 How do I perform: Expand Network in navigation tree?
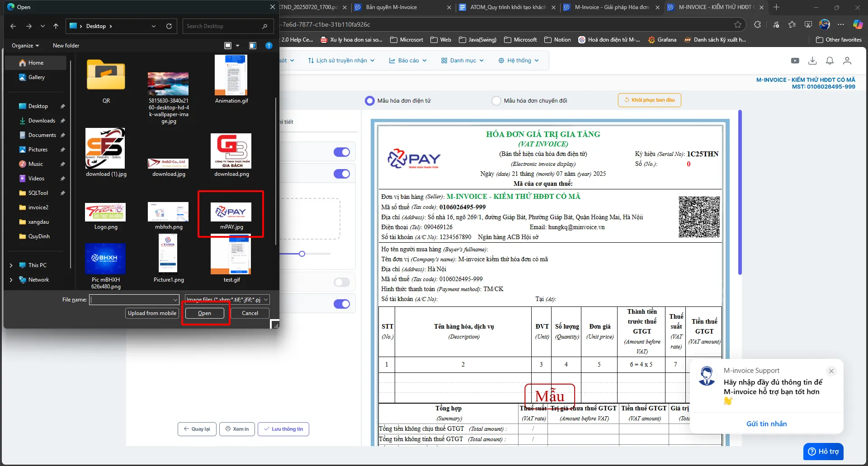(x=11, y=280)
